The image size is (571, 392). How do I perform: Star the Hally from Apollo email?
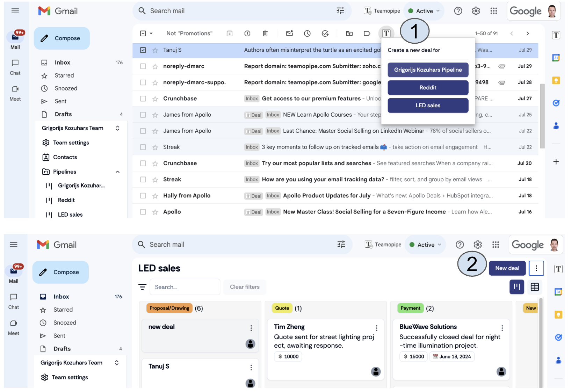pos(155,196)
